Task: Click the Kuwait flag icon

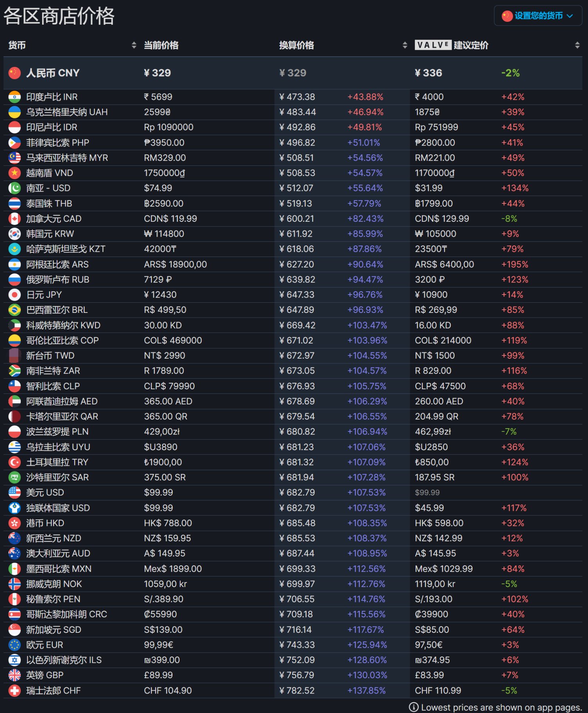Action: coord(14,325)
